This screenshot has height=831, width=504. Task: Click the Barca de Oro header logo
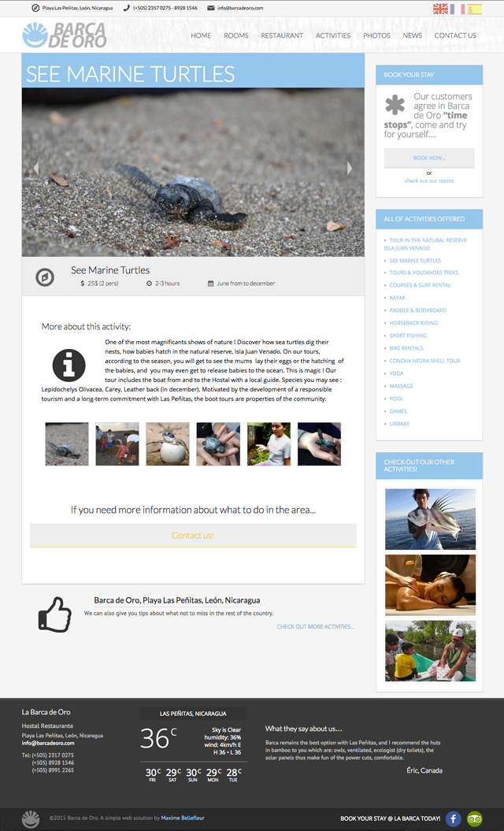coord(64,35)
